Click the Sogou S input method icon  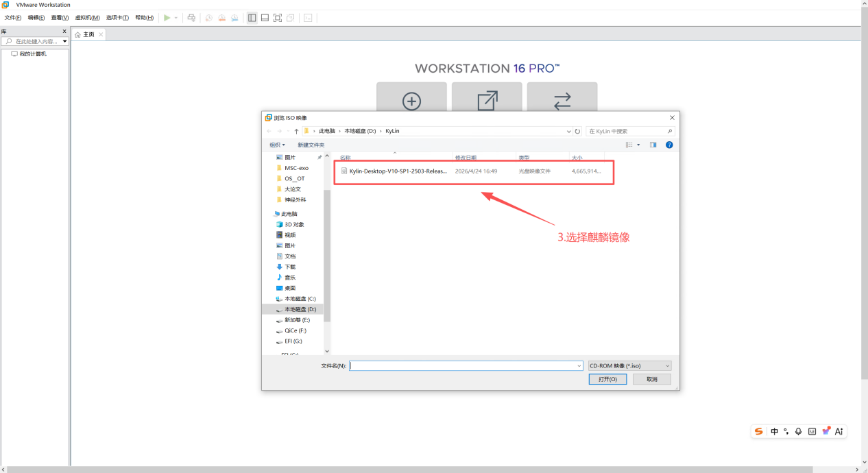759,431
